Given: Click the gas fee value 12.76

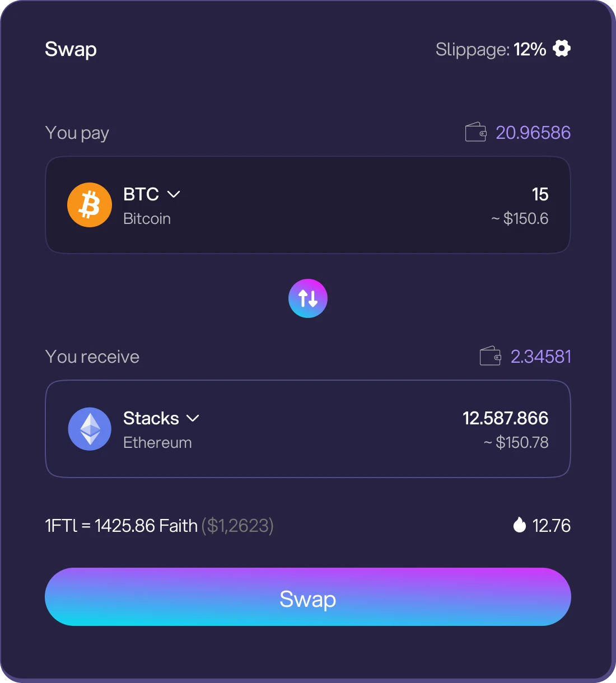Looking at the screenshot, I should 551,526.
